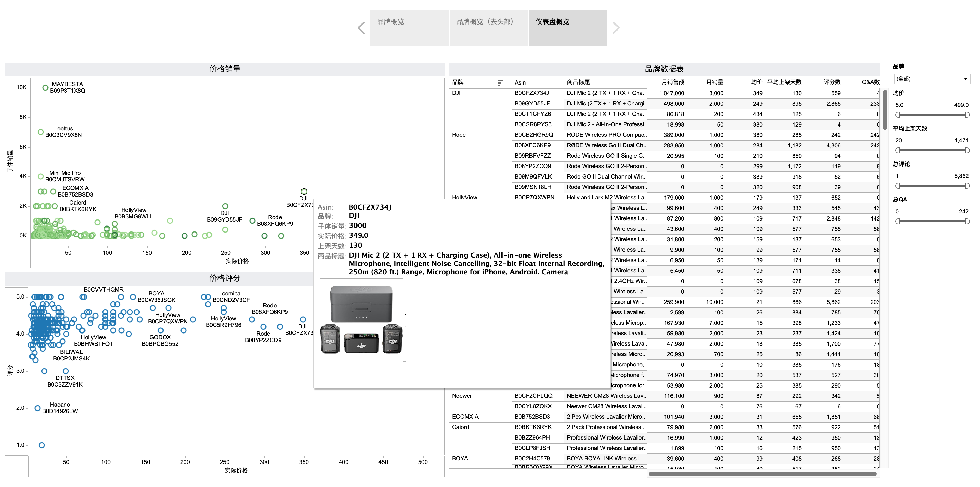Viewport: 980px width, 487px height.
Task: Go to the previous dashboard tab arrow
Action: click(x=361, y=28)
